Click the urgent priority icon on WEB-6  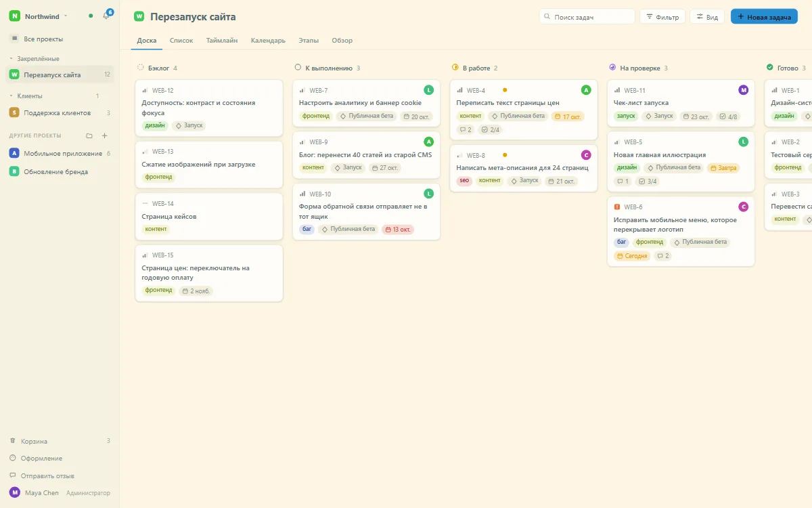pyautogui.click(x=617, y=207)
